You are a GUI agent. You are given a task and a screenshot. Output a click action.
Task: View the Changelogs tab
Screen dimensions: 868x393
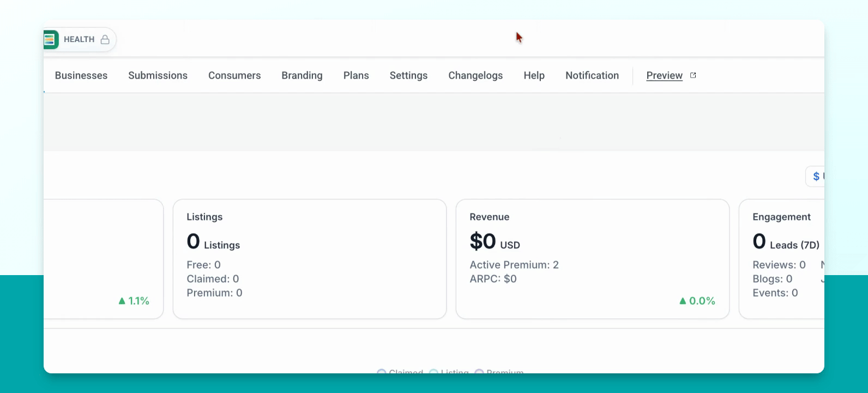tap(475, 75)
